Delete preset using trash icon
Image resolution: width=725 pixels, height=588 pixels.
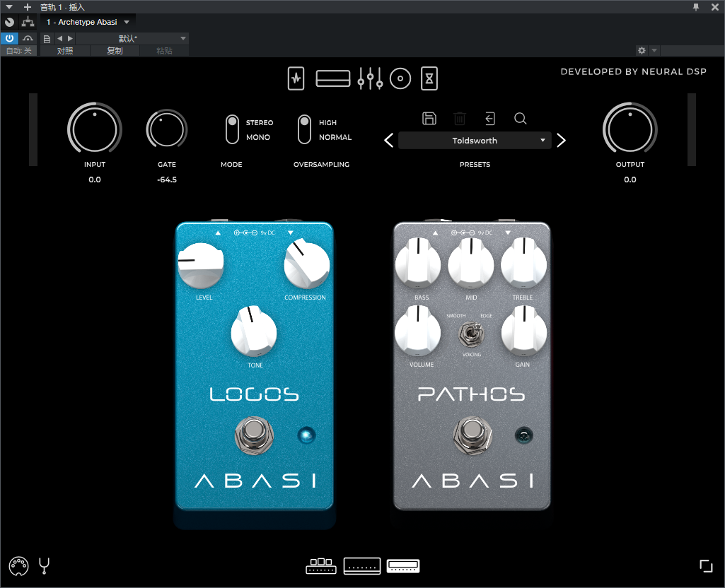pos(460,119)
